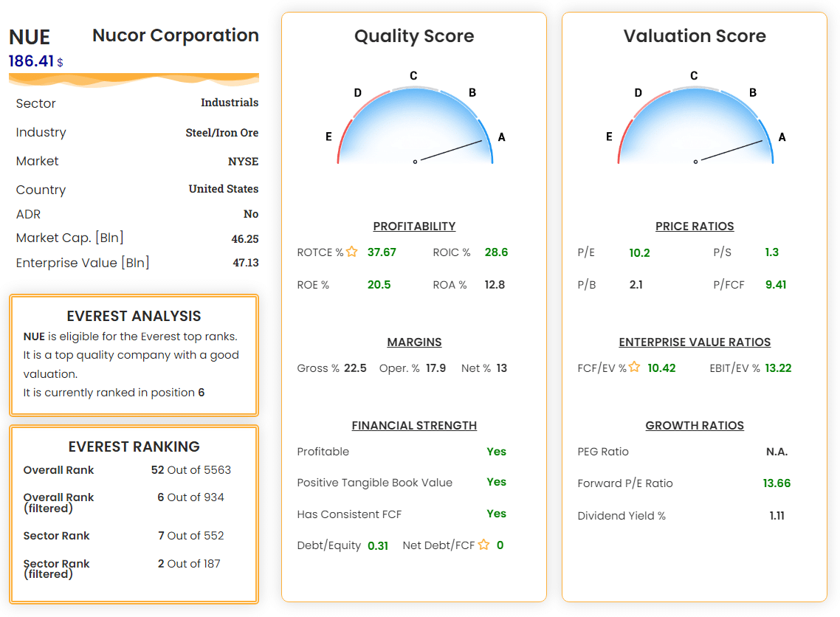Click the 186.41 share price

[32, 61]
